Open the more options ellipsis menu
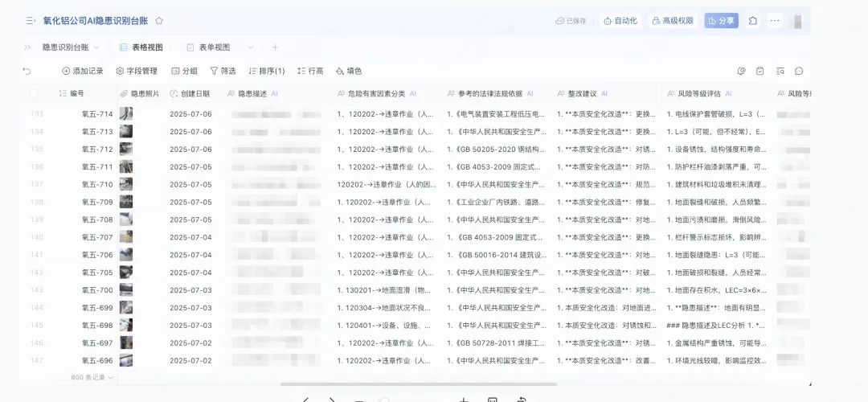This screenshot has width=868, height=402. coord(775,21)
